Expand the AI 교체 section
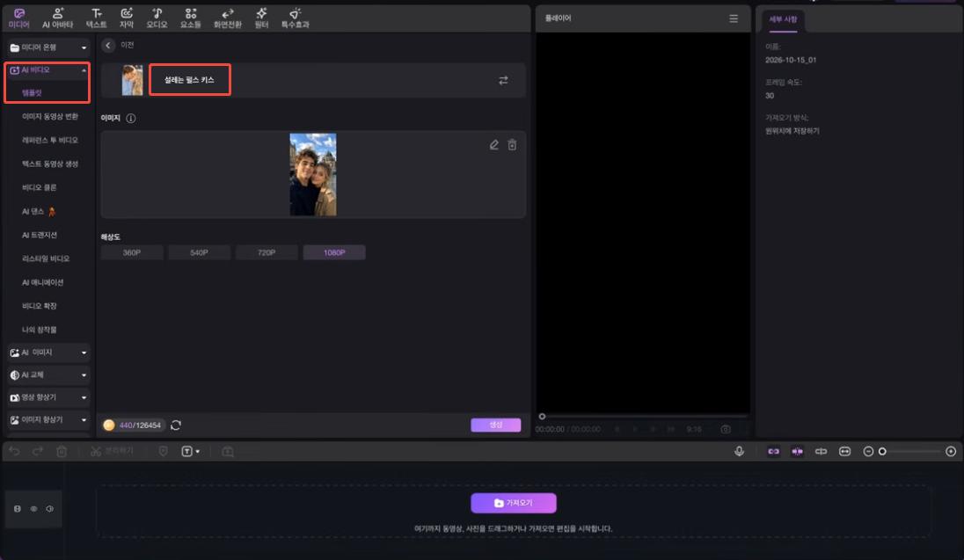 pos(48,375)
